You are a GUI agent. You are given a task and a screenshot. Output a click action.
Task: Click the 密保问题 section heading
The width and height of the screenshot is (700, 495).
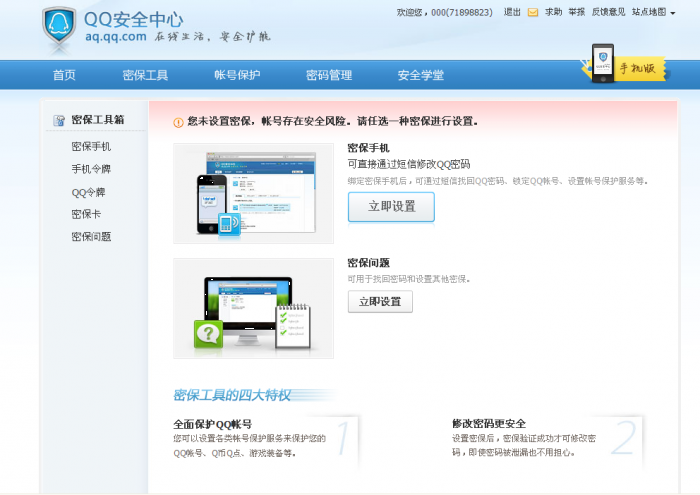click(x=368, y=263)
